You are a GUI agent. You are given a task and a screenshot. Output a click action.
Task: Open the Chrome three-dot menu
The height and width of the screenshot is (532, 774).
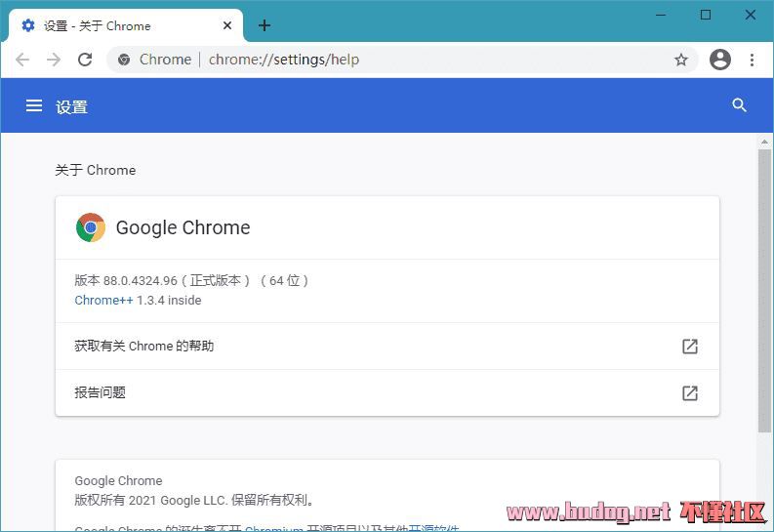pos(752,60)
